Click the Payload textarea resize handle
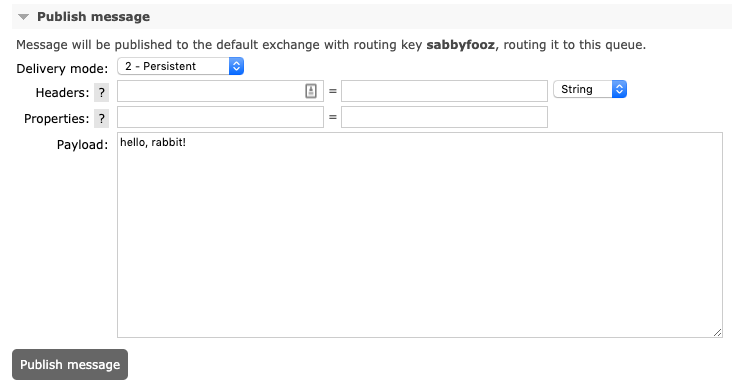Viewport: 732px width, 388px height. tap(718, 332)
